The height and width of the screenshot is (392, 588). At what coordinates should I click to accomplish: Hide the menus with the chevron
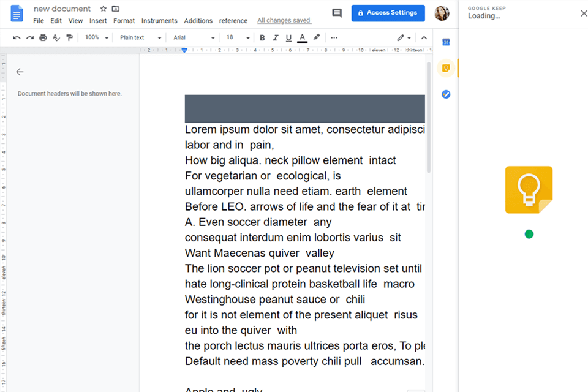tap(424, 37)
